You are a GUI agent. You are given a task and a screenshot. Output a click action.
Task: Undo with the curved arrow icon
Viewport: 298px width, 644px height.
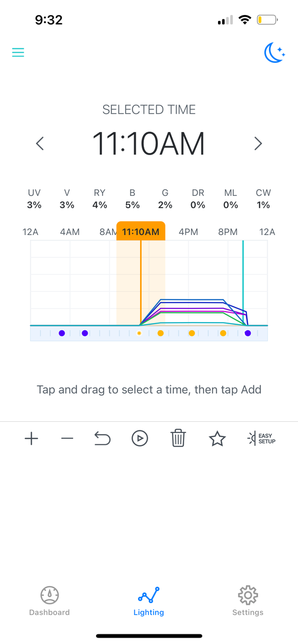(x=102, y=439)
